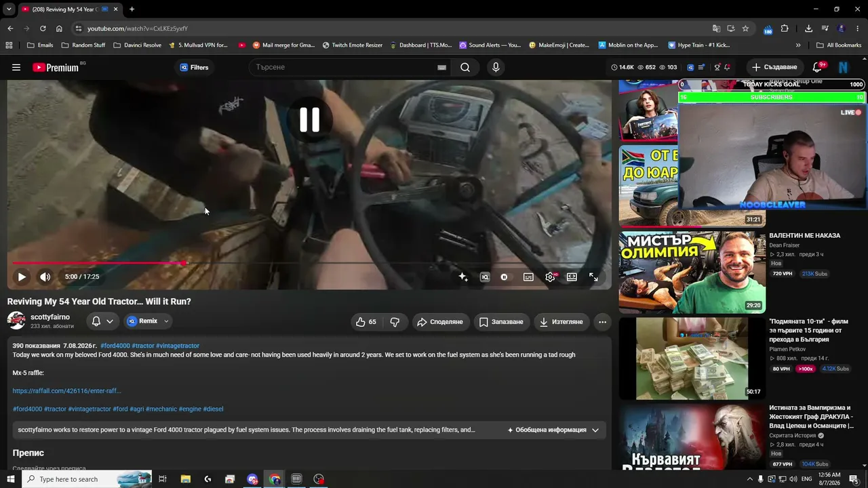The image size is (868, 488).
Task: Open the money stacks video thumbnail
Action: click(x=692, y=359)
